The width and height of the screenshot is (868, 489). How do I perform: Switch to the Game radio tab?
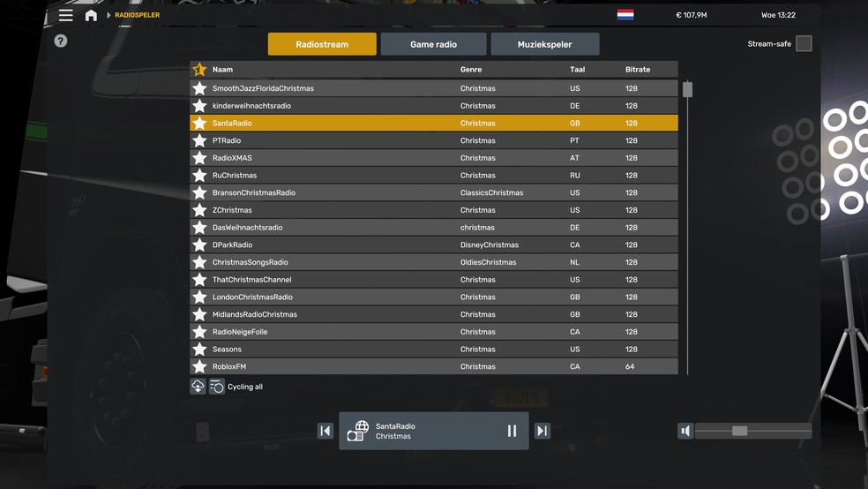(433, 44)
